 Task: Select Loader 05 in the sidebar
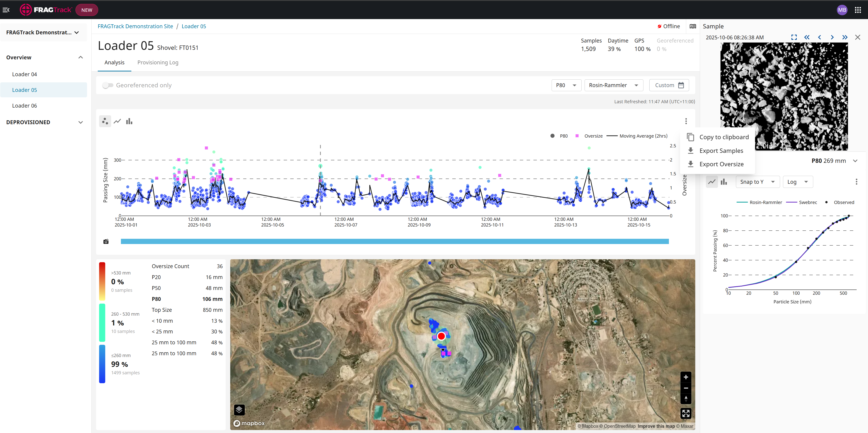(43, 90)
